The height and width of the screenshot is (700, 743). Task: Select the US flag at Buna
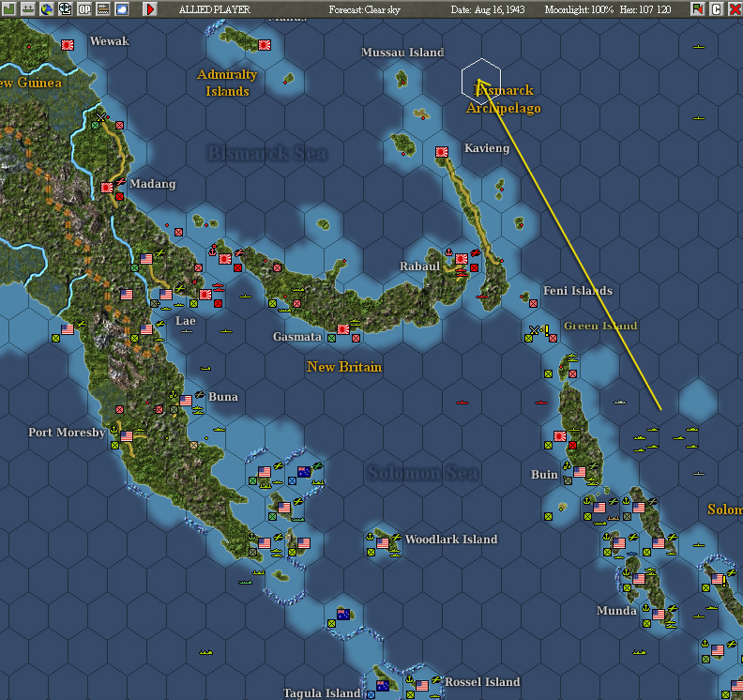click(186, 401)
